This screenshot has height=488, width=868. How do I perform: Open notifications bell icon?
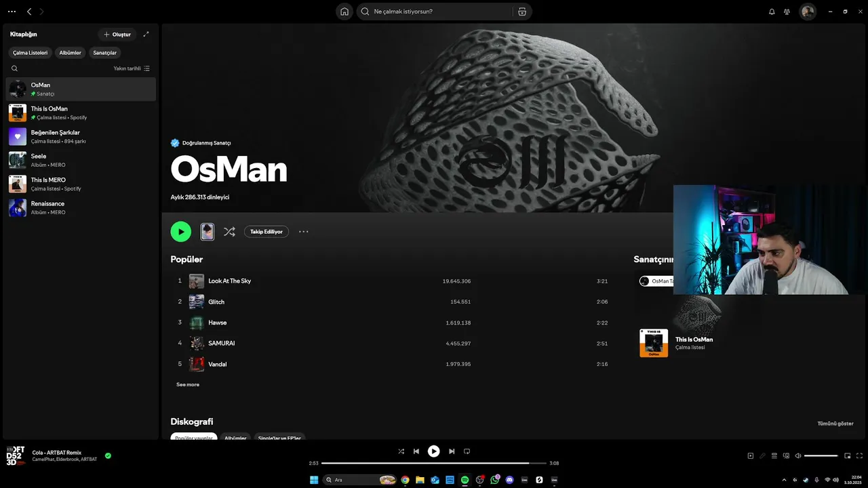772,12
